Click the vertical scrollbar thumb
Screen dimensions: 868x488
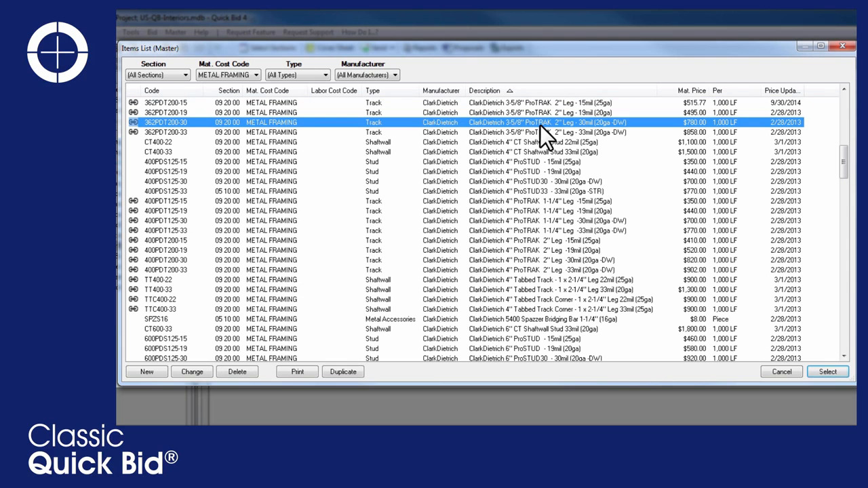844,162
